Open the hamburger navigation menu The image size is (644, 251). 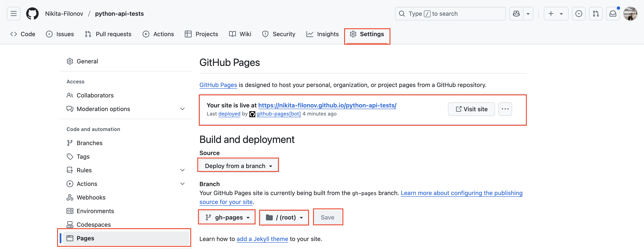[x=13, y=13]
